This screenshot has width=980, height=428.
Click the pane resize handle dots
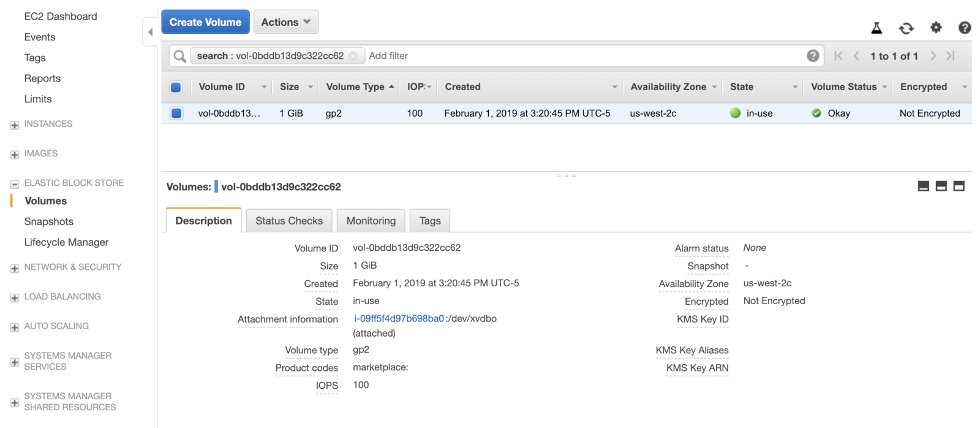pyautogui.click(x=566, y=175)
